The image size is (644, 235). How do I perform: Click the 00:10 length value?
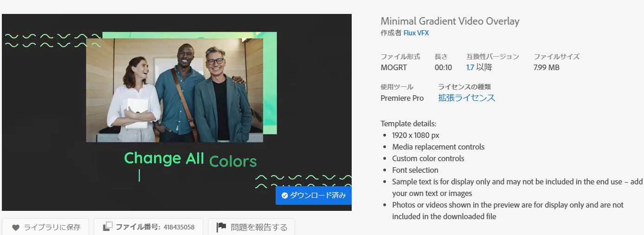pyautogui.click(x=443, y=67)
